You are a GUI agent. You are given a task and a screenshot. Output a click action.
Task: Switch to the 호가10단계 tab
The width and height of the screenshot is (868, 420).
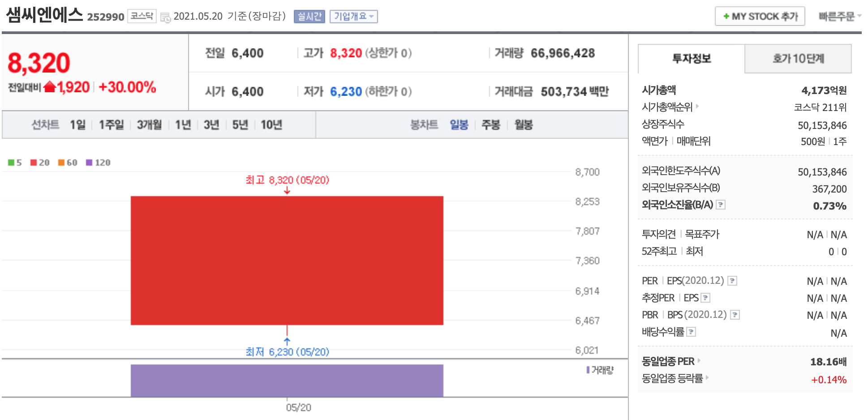point(798,59)
